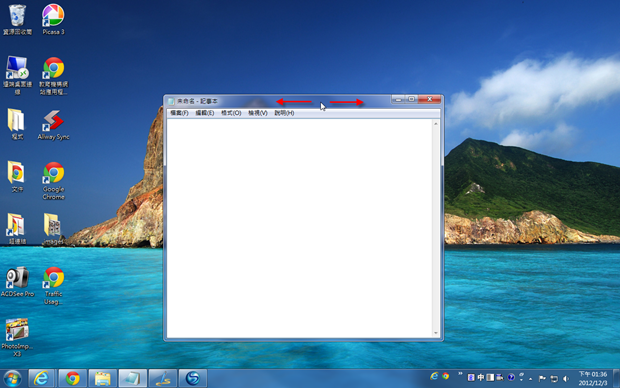This screenshot has height=388, width=620.
Task: Close the Notepad window
Action: coord(429,99)
